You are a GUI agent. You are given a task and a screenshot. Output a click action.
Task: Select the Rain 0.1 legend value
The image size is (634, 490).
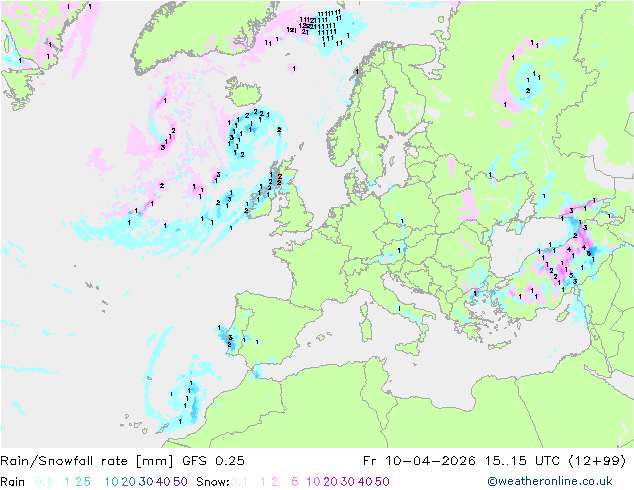tap(43, 482)
